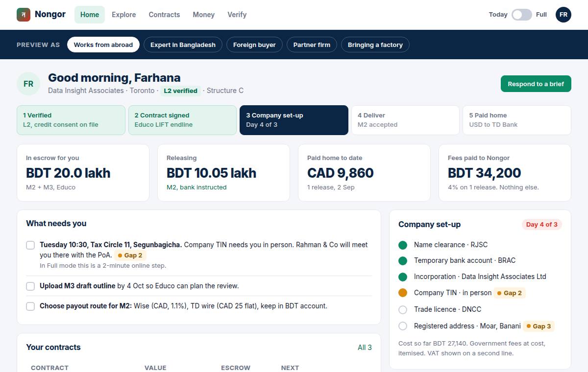
Task: Click the orange Company TIN status dot
Action: click(x=403, y=293)
